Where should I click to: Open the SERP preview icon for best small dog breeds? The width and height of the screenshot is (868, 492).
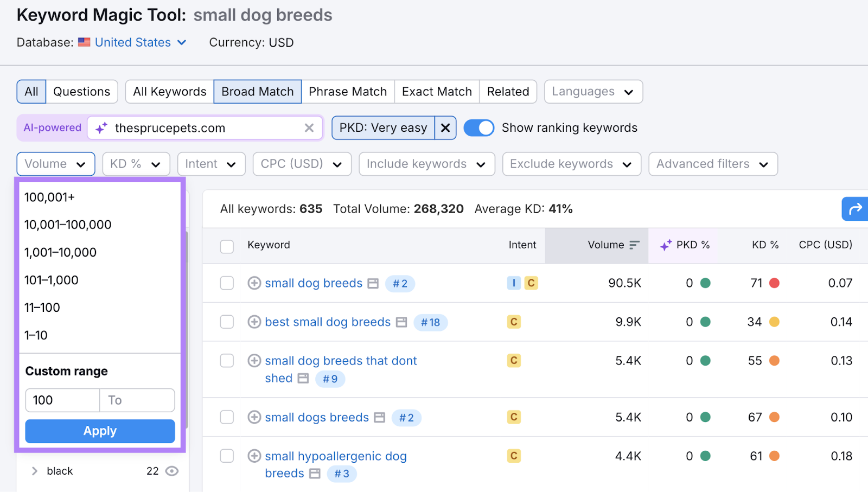[x=401, y=322]
